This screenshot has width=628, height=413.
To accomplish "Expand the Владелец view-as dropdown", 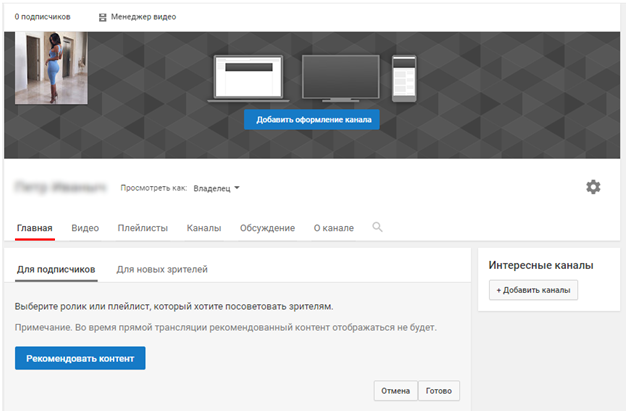I will pos(216,188).
